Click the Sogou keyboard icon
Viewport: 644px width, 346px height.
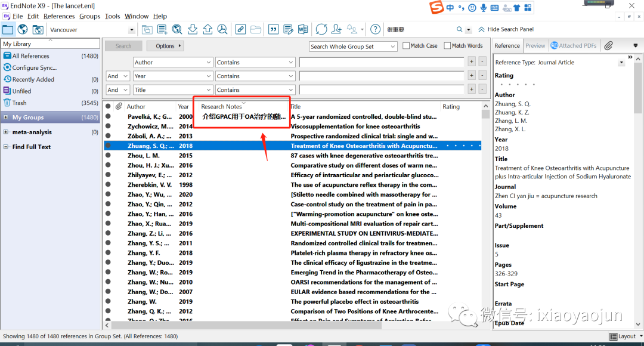(494, 8)
